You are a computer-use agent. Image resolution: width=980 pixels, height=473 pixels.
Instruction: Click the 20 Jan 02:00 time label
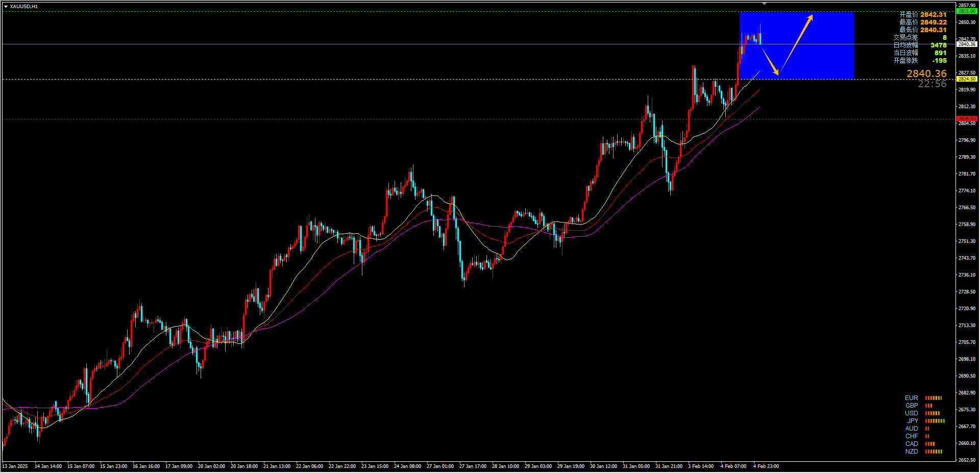(x=211, y=466)
